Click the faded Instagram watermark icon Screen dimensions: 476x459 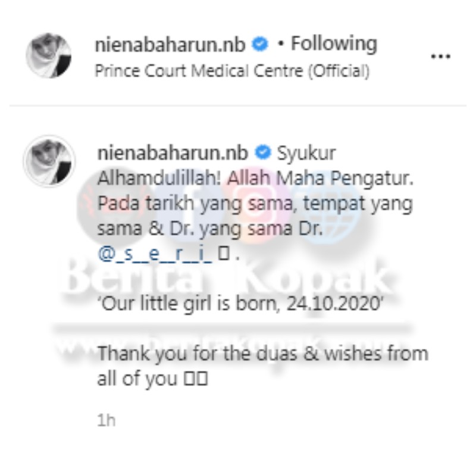pyautogui.click(x=255, y=203)
